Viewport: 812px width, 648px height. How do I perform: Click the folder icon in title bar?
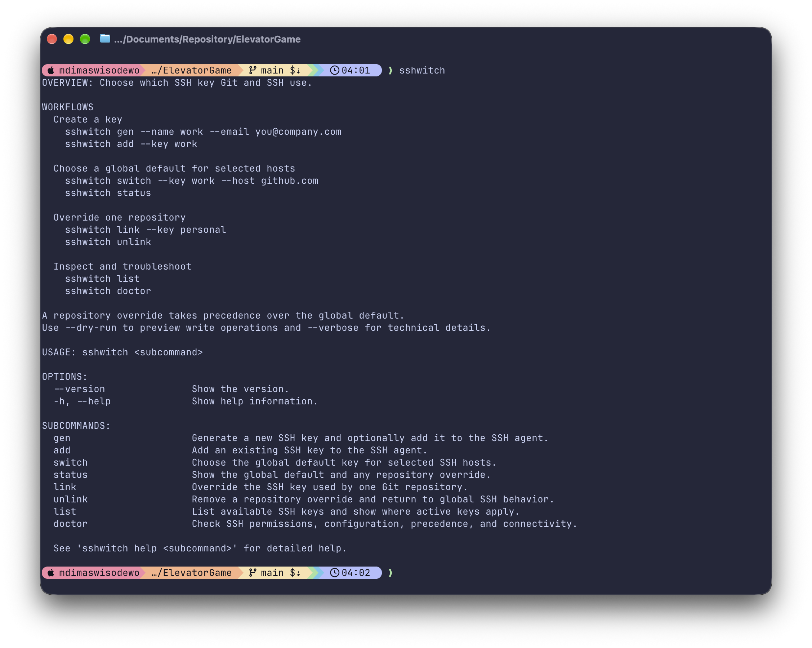(x=105, y=39)
